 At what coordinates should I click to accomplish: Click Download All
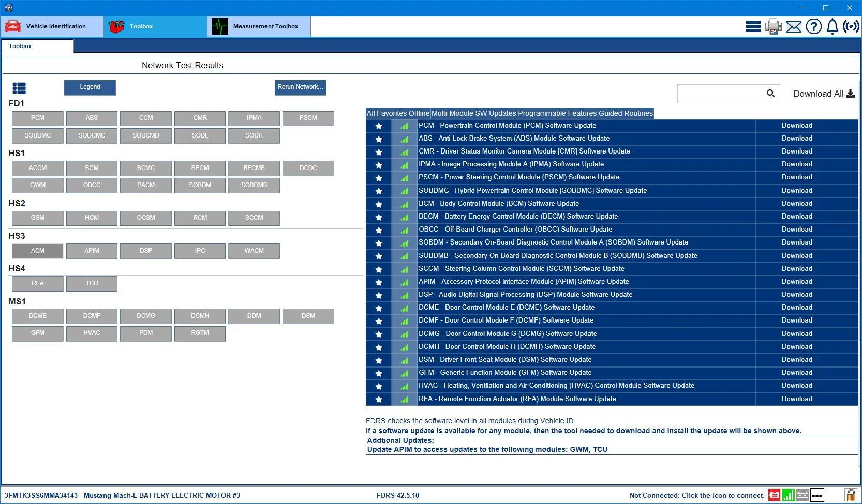[824, 94]
